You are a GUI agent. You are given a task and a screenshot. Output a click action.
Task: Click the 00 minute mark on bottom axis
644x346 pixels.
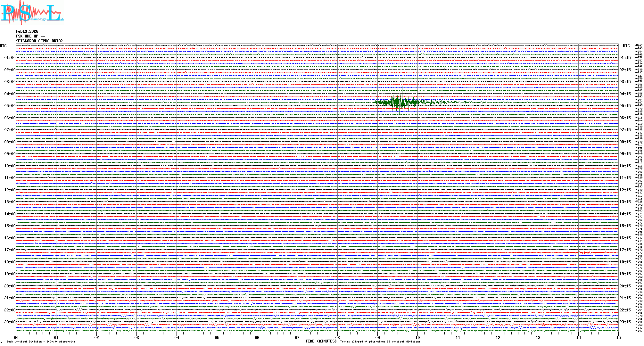click(x=16, y=338)
